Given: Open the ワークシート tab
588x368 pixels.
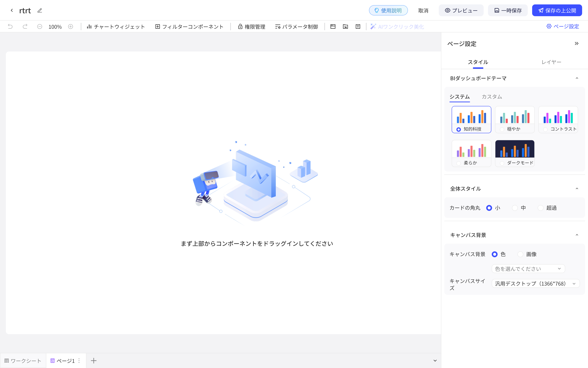Looking at the screenshot, I should pos(23,361).
